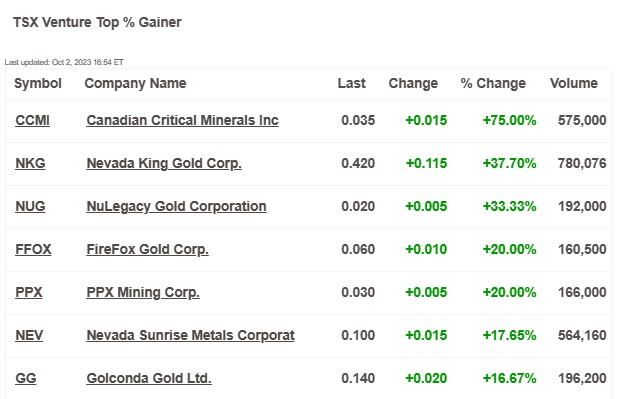Screen dimensions: 639x399
Task: Select the GG symbol link
Action: point(26,378)
